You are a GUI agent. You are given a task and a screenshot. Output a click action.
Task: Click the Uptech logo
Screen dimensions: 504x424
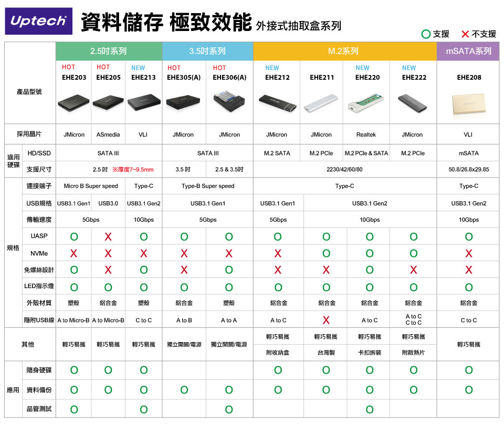tap(38, 21)
